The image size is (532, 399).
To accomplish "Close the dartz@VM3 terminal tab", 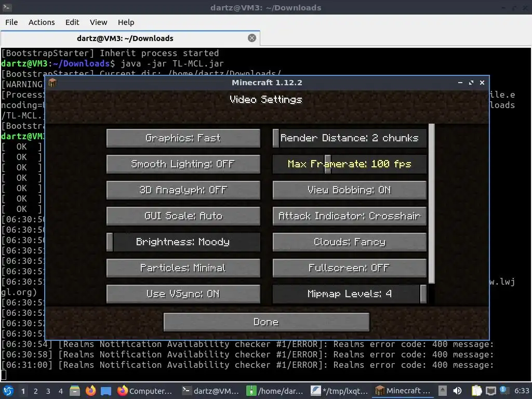I will (x=252, y=38).
